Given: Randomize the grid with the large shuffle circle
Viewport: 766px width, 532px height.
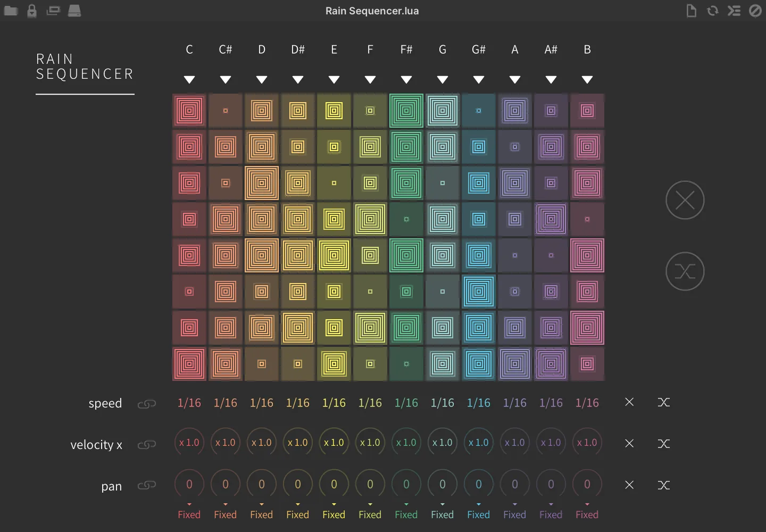Looking at the screenshot, I should (685, 271).
